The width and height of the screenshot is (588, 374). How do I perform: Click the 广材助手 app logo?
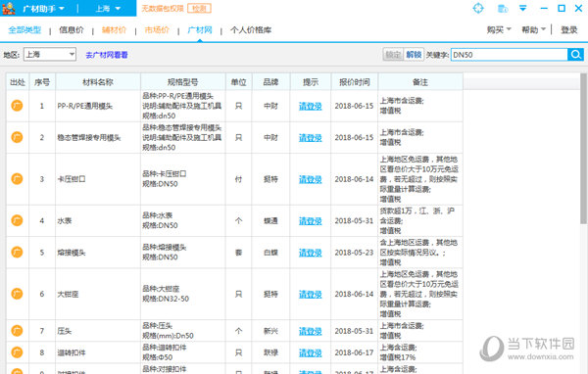[9, 8]
